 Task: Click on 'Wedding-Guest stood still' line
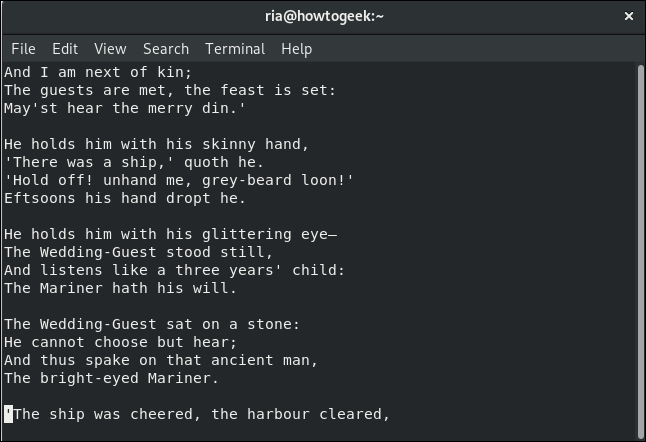click(x=138, y=252)
